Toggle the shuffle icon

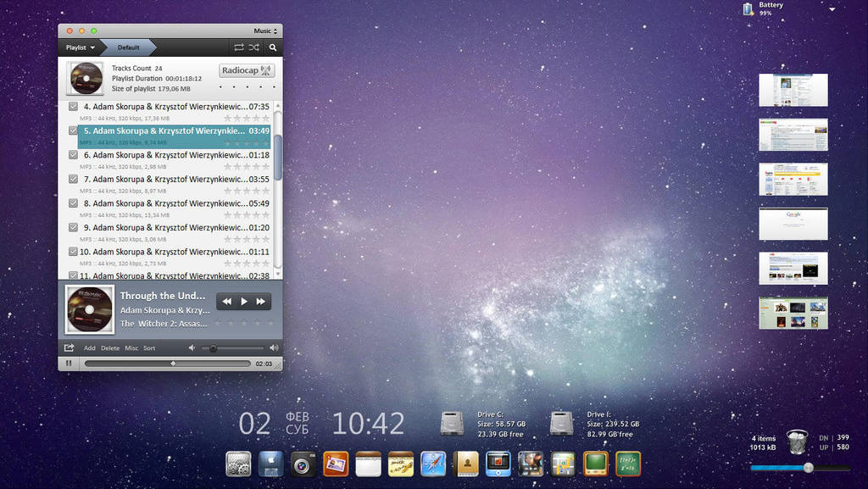[x=254, y=47]
